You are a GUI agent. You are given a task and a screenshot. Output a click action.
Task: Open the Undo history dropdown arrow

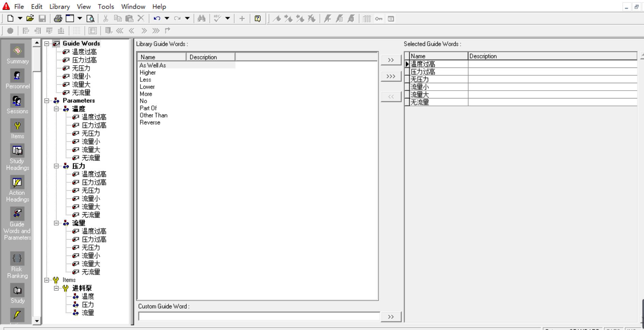[x=167, y=19]
